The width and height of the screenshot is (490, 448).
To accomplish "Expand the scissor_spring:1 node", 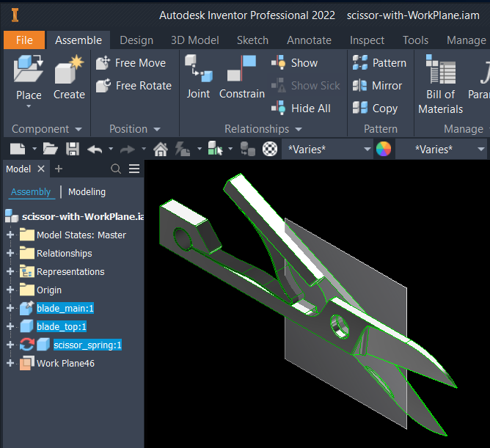I will tap(10, 345).
